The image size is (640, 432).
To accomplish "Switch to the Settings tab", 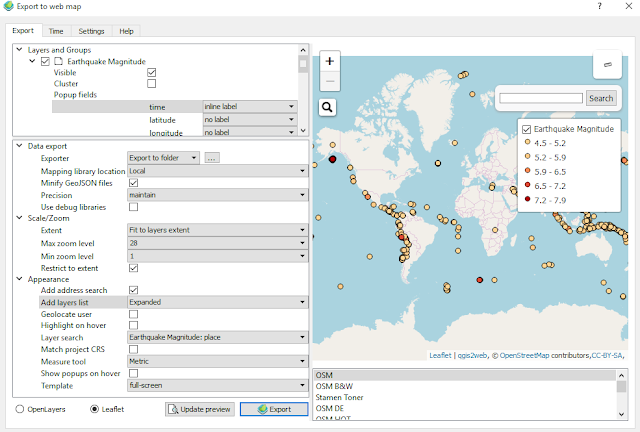I will pyautogui.click(x=91, y=31).
